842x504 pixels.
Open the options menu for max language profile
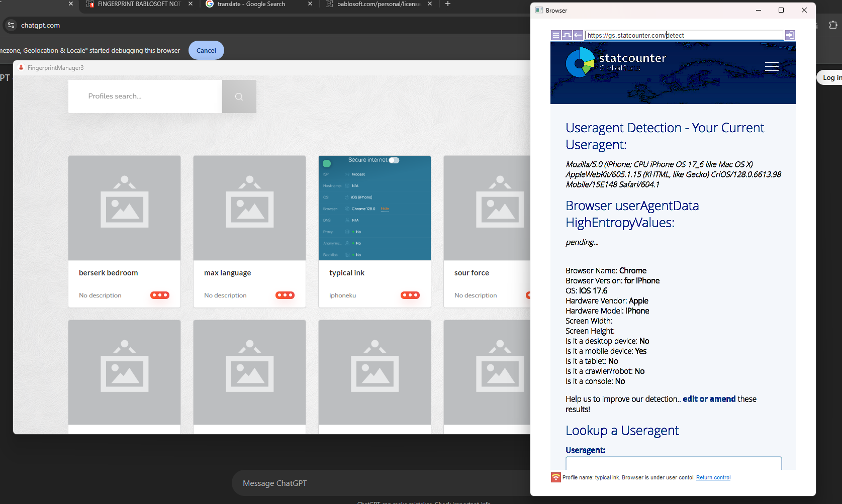pos(285,295)
